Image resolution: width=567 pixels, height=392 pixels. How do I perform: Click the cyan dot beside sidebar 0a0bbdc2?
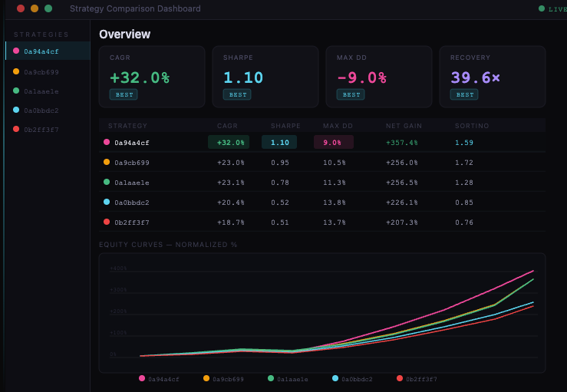pos(16,110)
